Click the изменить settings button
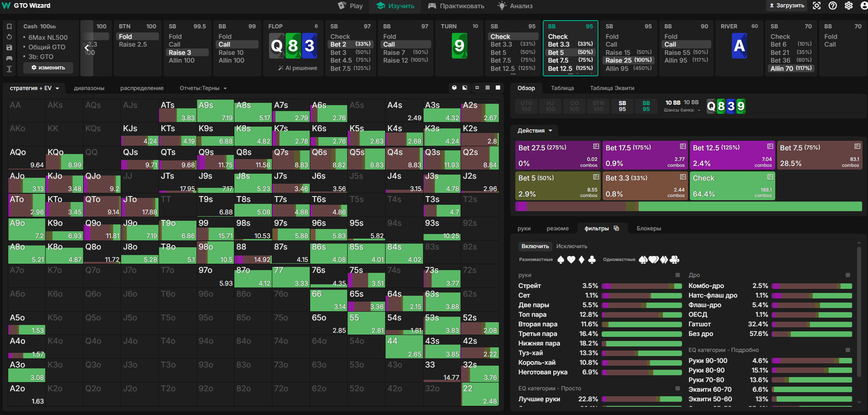 (x=48, y=68)
